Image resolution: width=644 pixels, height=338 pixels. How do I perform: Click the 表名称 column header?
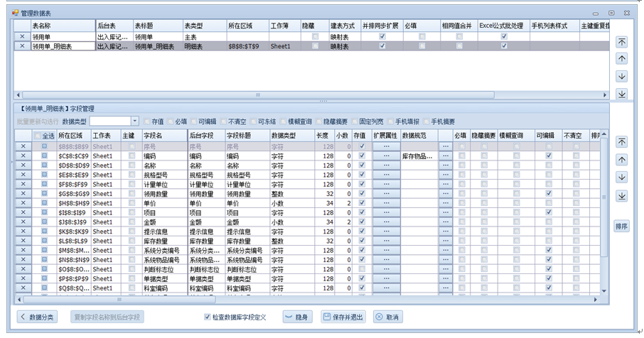63,25
